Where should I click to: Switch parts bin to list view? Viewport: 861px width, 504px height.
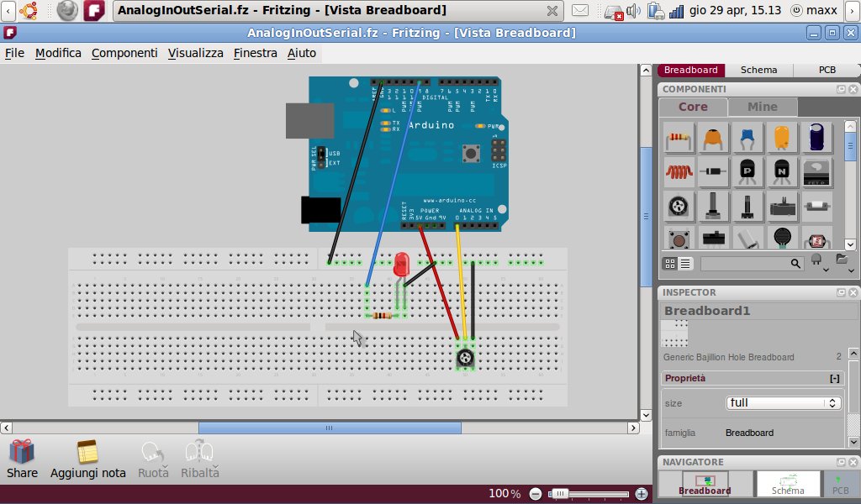pos(685,263)
